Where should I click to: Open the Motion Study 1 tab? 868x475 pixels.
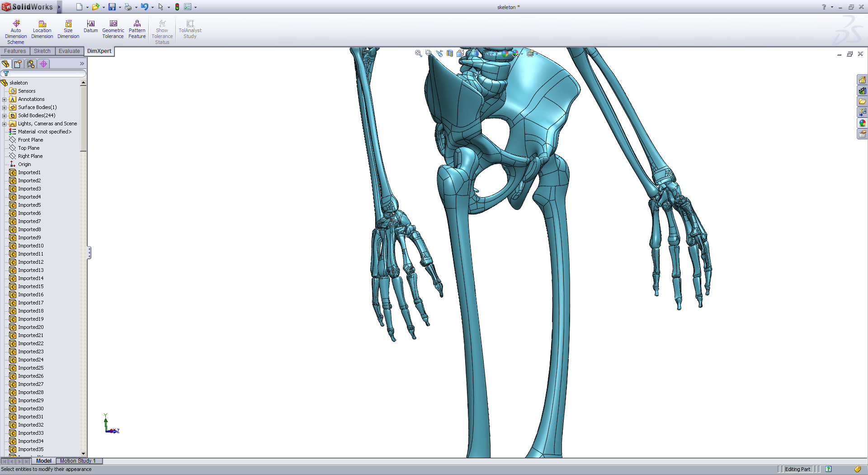click(78, 461)
